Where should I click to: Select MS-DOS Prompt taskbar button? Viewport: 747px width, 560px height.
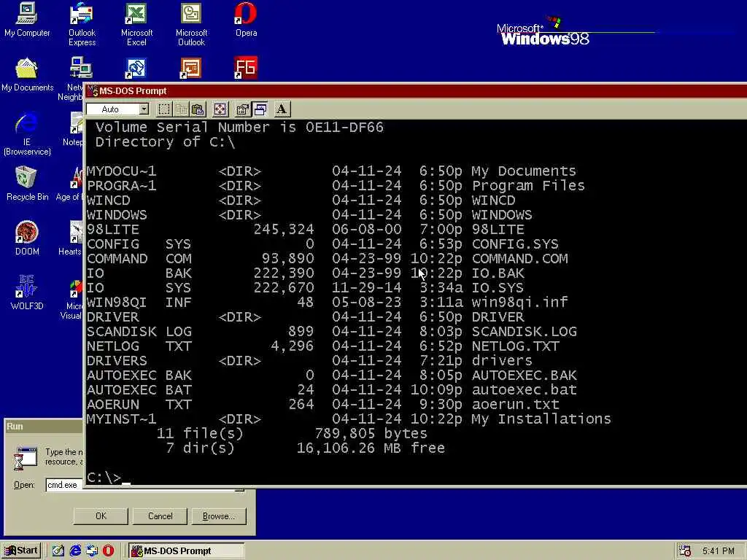(x=187, y=551)
